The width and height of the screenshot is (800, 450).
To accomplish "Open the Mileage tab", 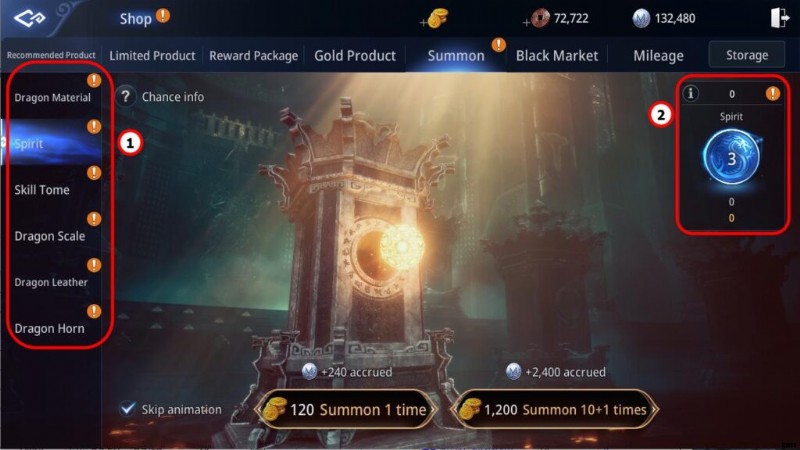I will (658, 55).
